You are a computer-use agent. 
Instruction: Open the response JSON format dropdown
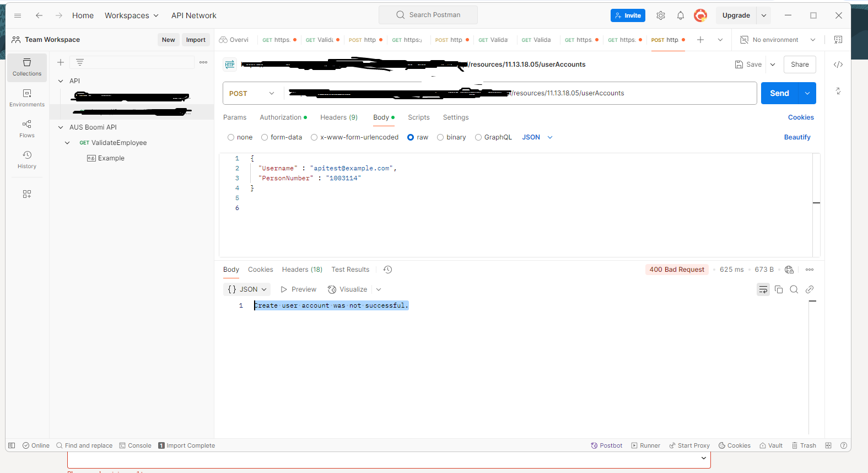click(x=247, y=289)
